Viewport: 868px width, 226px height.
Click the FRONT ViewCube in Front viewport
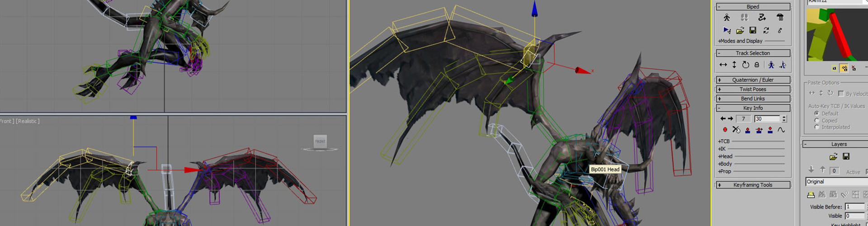click(x=320, y=141)
